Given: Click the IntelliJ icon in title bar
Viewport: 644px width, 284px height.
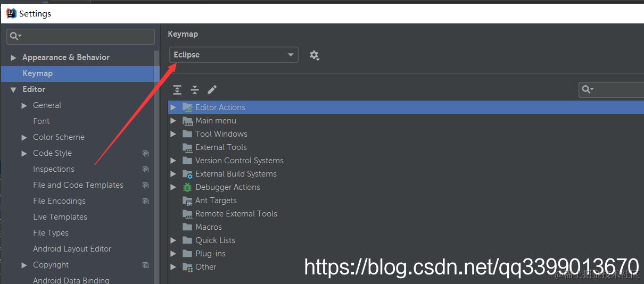Looking at the screenshot, I should pyautogui.click(x=11, y=13).
